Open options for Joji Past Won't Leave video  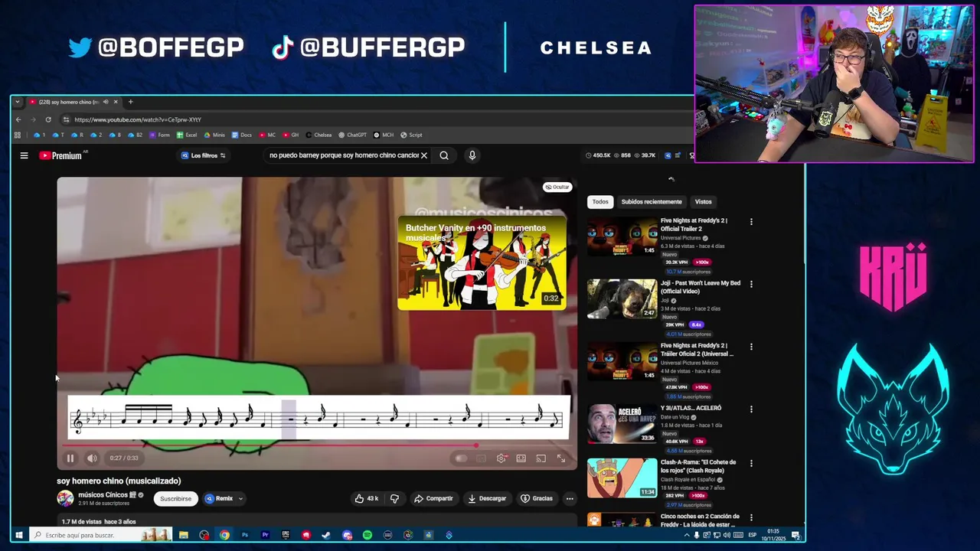pos(751,284)
